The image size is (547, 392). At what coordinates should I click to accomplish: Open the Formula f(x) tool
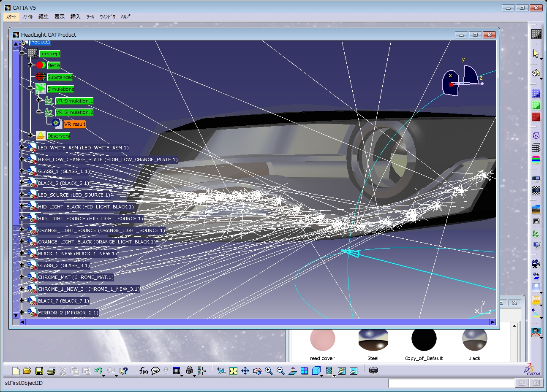(x=144, y=371)
